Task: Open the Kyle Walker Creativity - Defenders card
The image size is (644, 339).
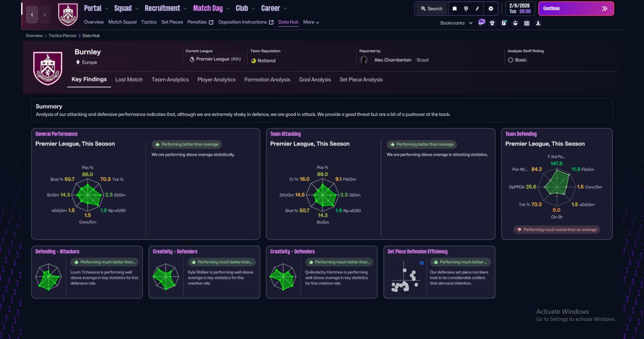Action: tap(204, 272)
